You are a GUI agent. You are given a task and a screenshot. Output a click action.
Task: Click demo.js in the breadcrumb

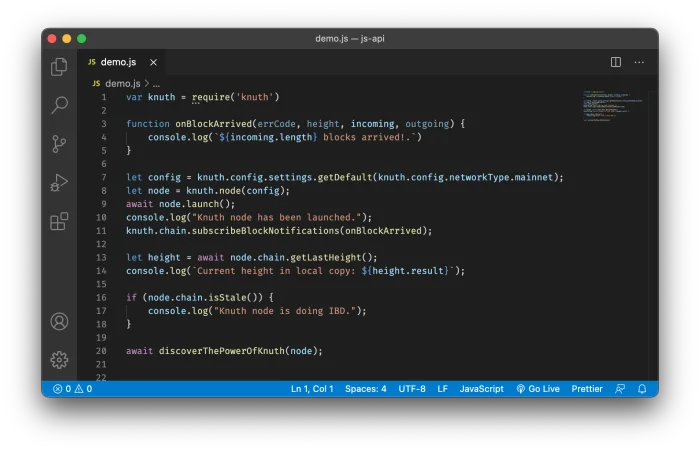tap(123, 84)
